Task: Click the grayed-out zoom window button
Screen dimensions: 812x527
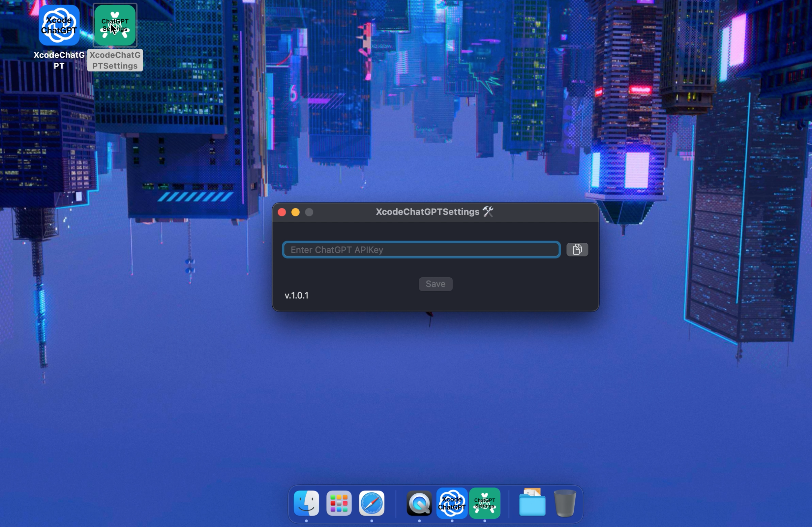Action: pyautogui.click(x=309, y=212)
